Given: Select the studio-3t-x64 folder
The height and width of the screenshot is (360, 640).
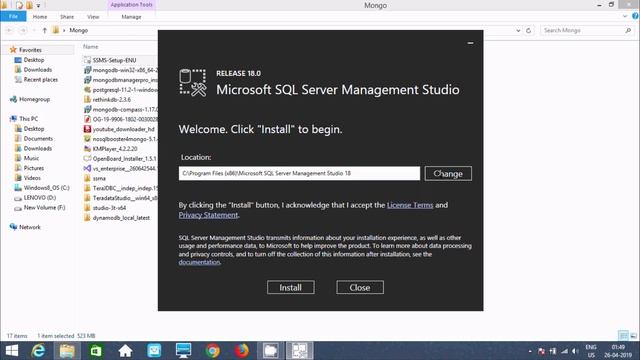Looking at the screenshot, I should point(109,208).
